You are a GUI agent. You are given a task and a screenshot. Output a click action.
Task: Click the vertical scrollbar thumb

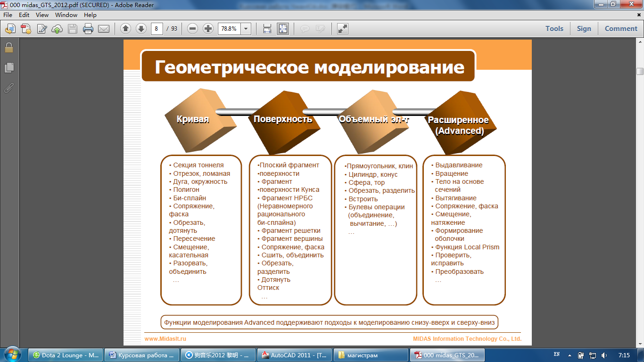click(x=640, y=71)
